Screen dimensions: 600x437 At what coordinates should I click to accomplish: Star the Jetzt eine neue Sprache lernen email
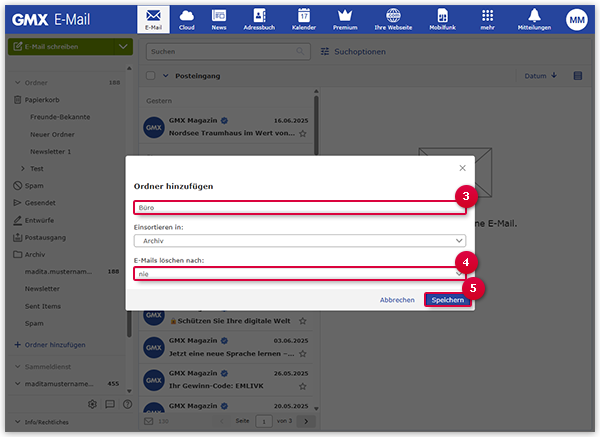click(303, 354)
